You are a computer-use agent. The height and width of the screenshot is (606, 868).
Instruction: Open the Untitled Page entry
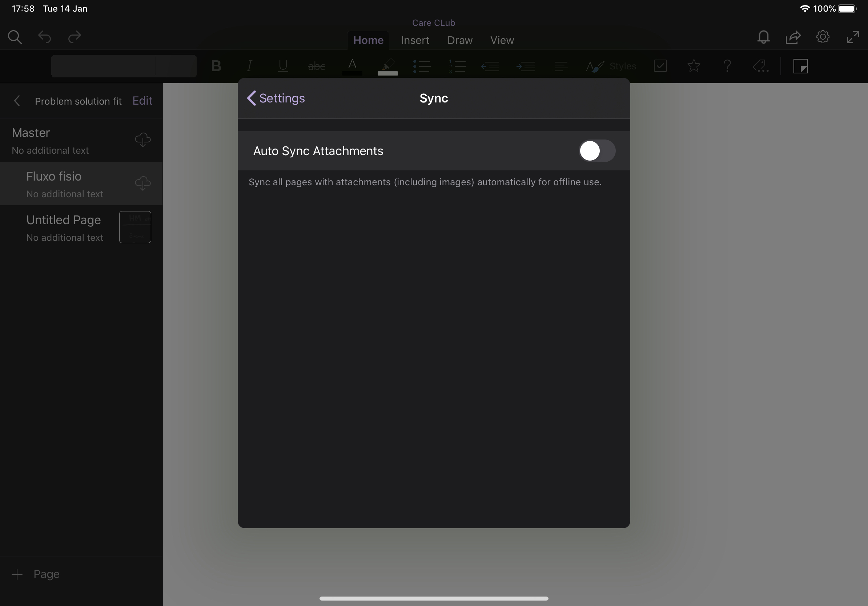(x=81, y=227)
